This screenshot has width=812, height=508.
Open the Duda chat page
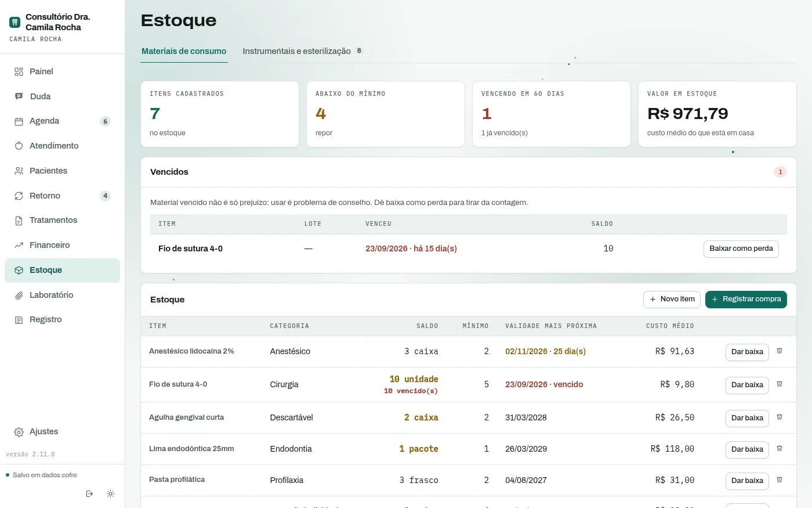62,96
